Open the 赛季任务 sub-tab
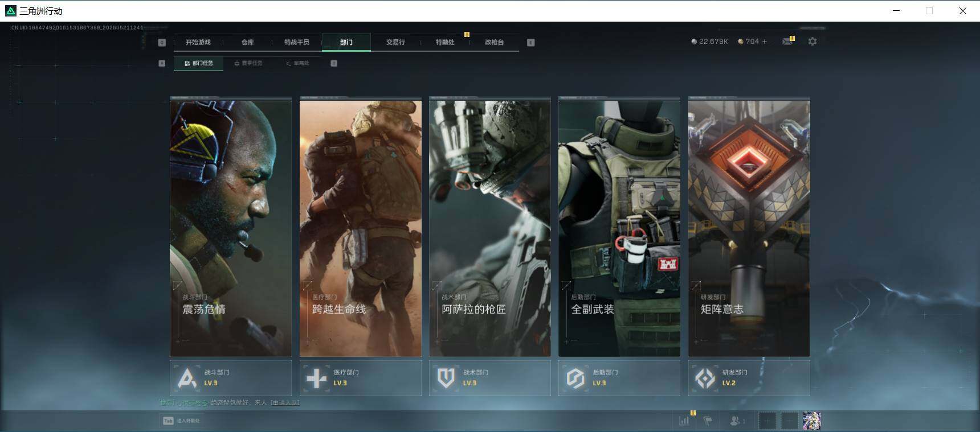The image size is (980, 432). click(248, 63)
